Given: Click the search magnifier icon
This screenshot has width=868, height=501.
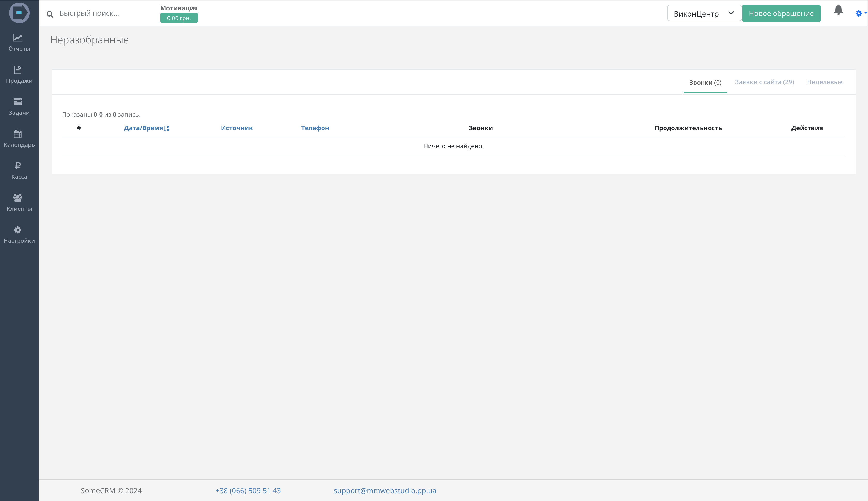Looking at the screenshot, I should [50, 14].
